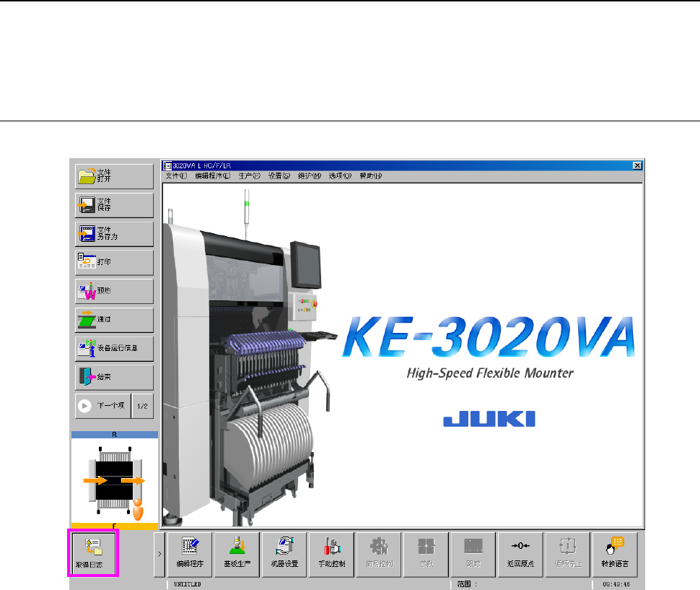Click the R rear side header
Image resolution: width=700 pixels, height=590 pixels.
tap(115, 435)
